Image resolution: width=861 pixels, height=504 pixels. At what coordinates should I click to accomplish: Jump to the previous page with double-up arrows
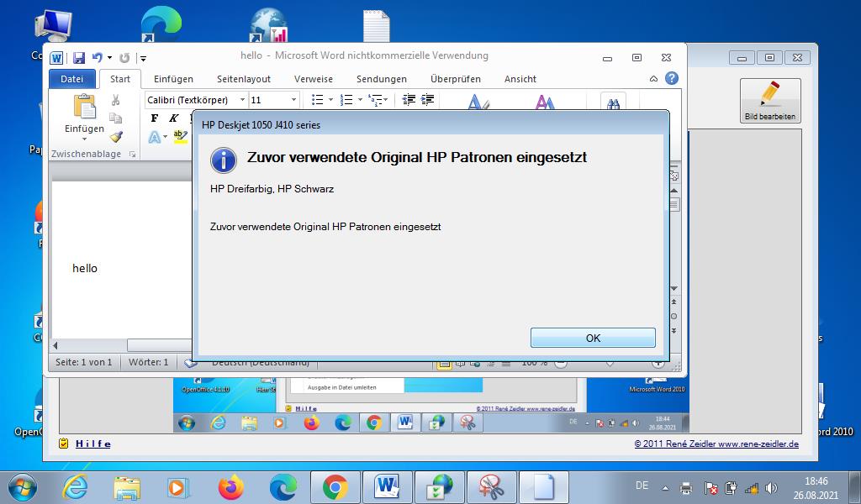tap(674, 302)
